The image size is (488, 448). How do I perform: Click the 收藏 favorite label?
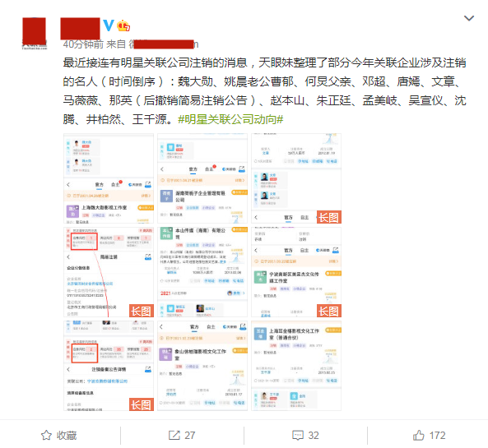[x=67, y=435]
